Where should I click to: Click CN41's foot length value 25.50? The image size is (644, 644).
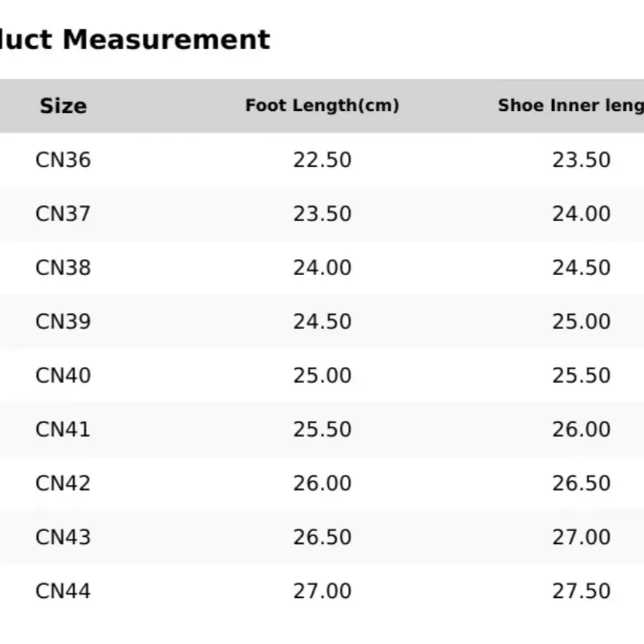click(x=322, y=429)
